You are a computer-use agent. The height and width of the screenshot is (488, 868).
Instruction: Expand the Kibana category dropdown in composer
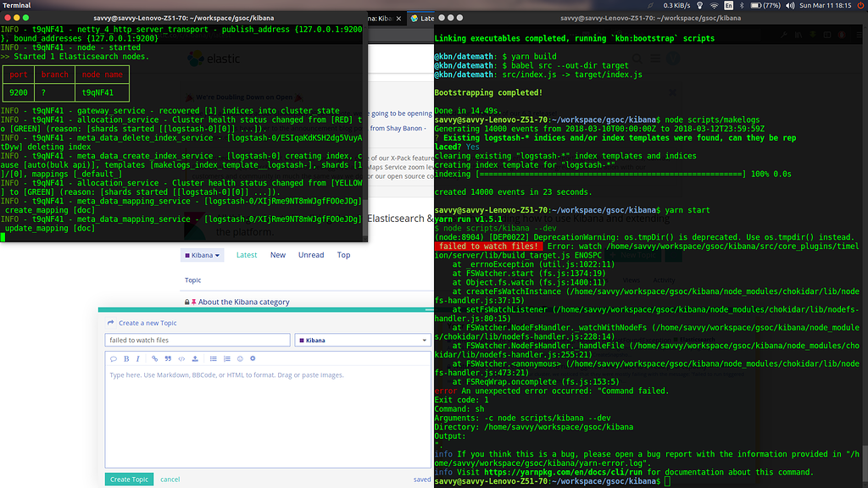pos(362,340)
